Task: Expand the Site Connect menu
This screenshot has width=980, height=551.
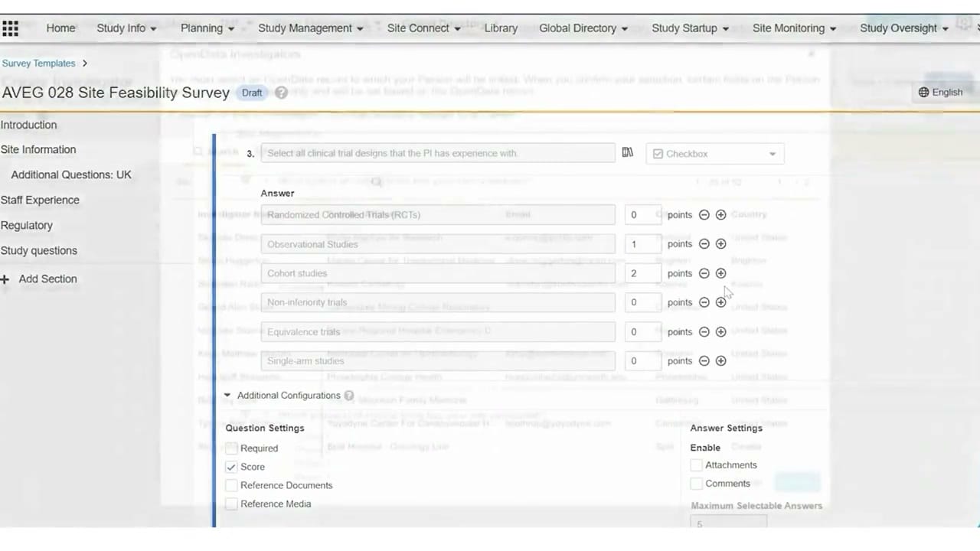Action: coord(423,28)
